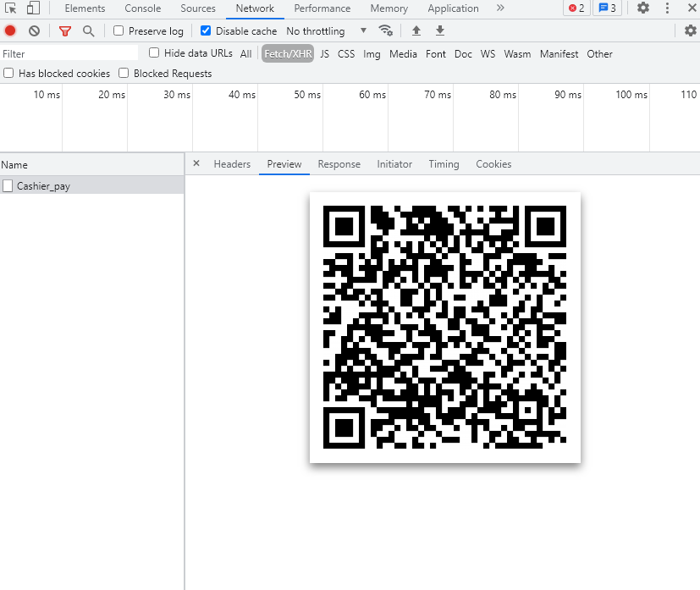Open the Timing tab
Viewport: 700px width, 590px height.
click(x=444, y=163)
